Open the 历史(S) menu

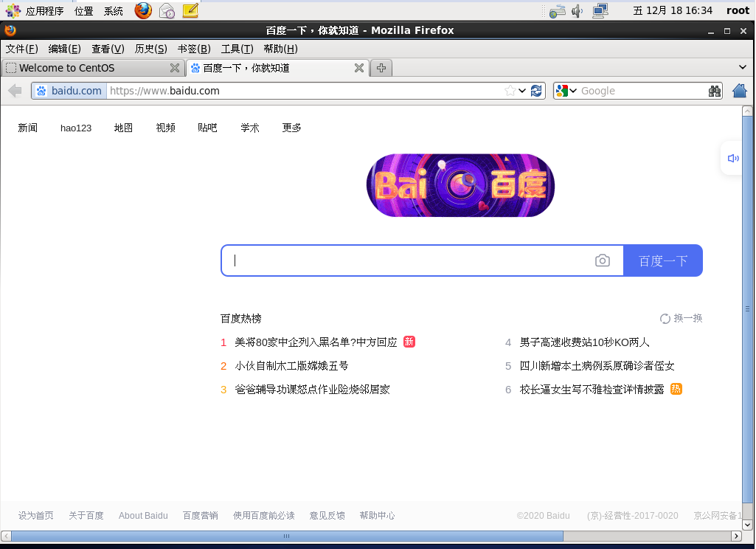click(151, 49)
